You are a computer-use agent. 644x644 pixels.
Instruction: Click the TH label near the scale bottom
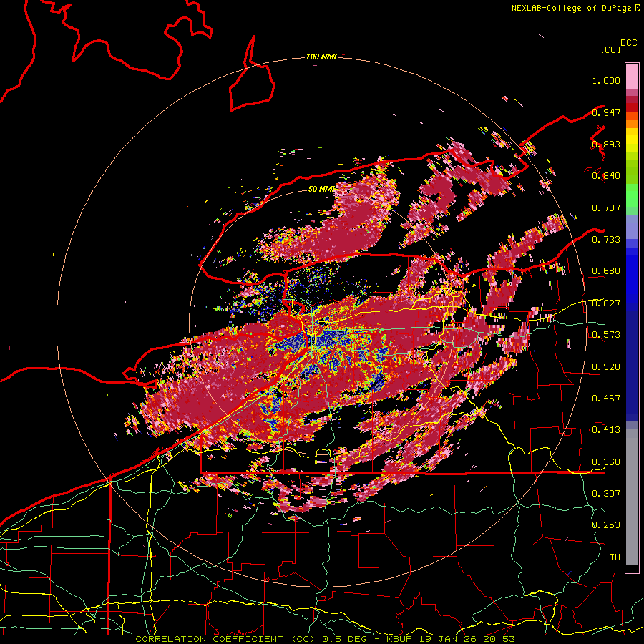[x=615, y=557]
